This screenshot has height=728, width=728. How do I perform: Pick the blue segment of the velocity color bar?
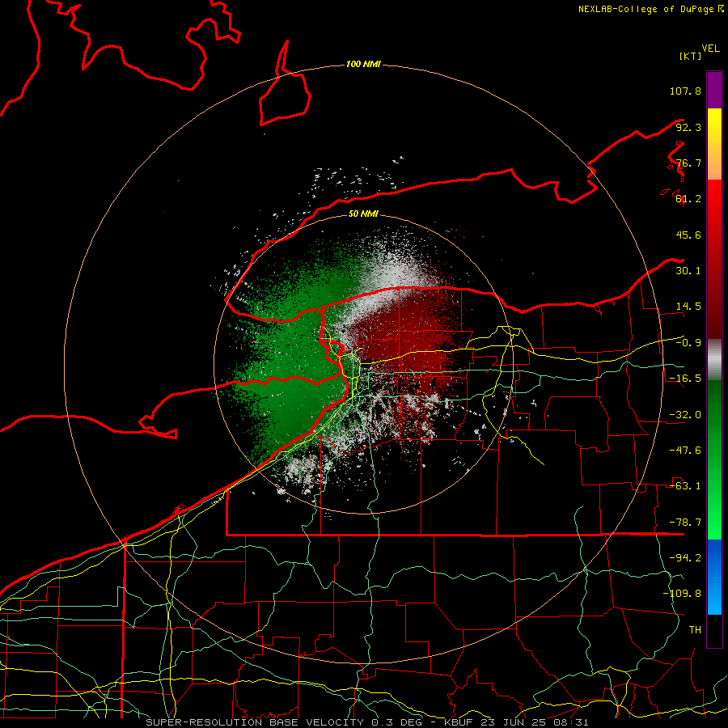(x=714, y=577)
